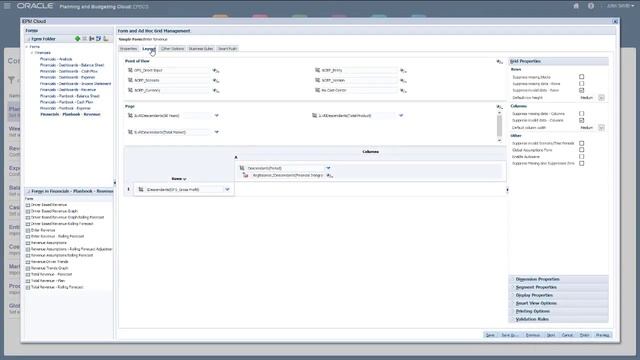This screenshot has height=360, width=640.
Task: Open the help icon in Oracle header
Action: pos(591,6)
